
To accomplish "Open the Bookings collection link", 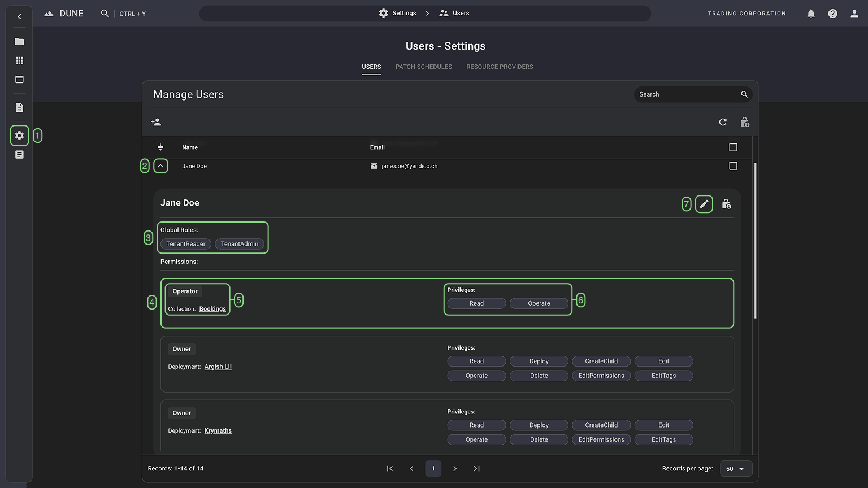I will [x=212, y=309].
